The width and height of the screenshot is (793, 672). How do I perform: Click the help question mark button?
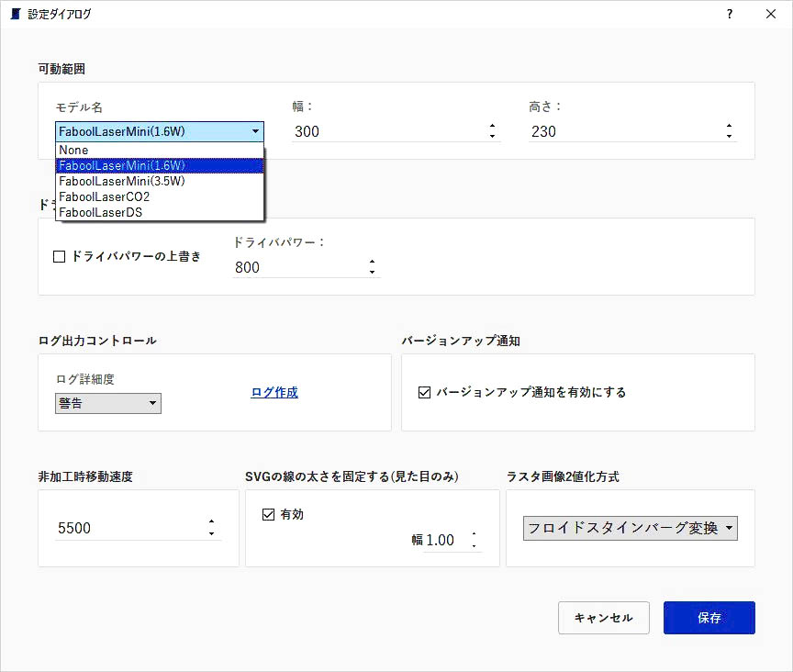(730, 14)
